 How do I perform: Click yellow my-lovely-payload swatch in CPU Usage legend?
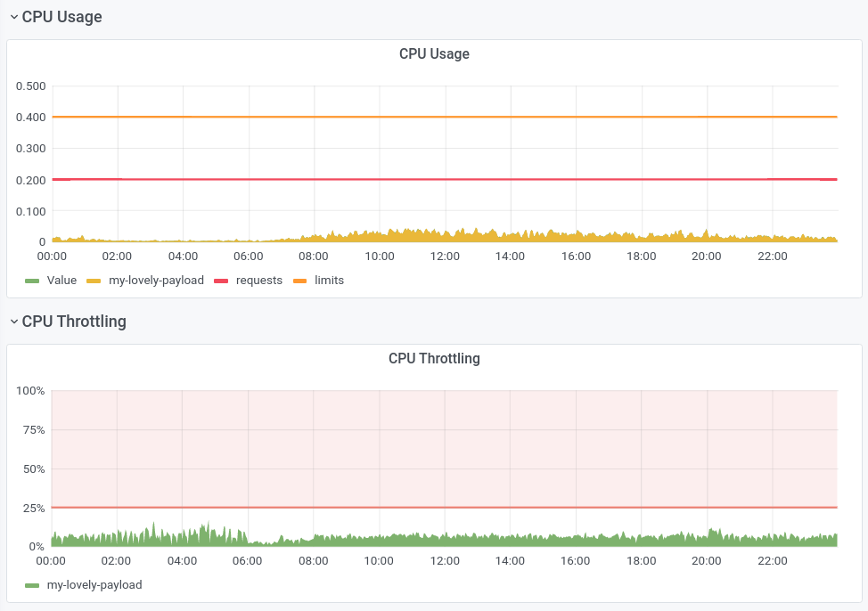coord(94,281)
